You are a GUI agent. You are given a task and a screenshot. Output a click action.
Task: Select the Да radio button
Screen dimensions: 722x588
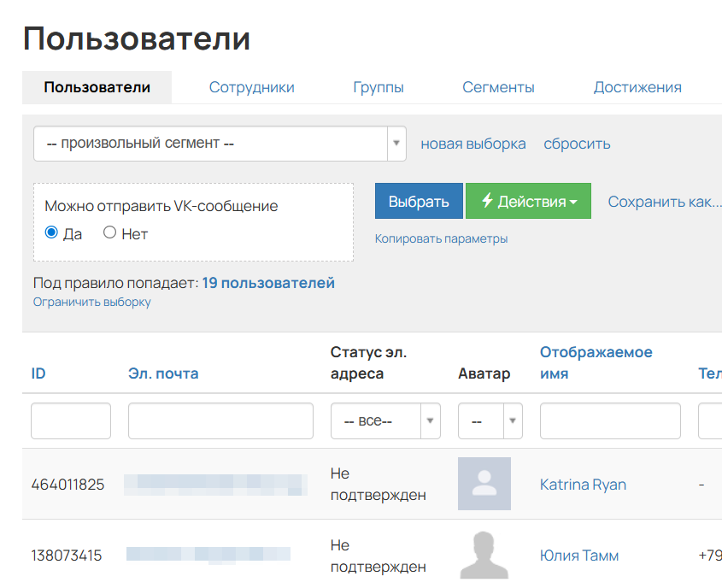52,233
